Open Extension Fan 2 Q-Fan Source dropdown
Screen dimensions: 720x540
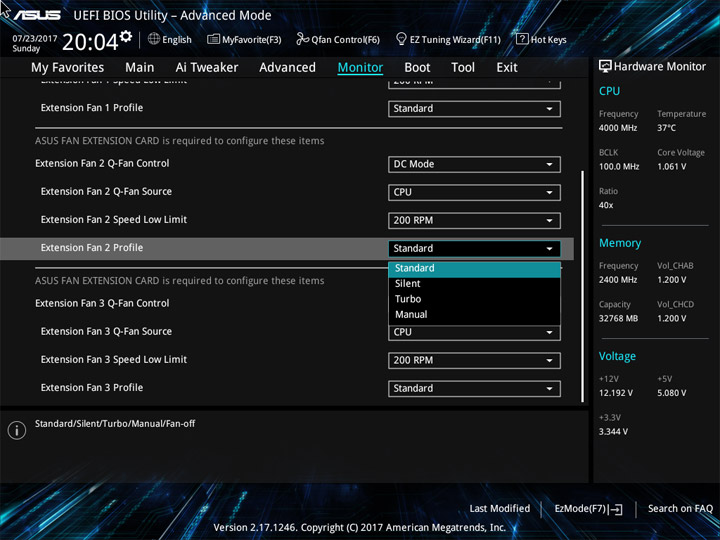coord(474,192)
